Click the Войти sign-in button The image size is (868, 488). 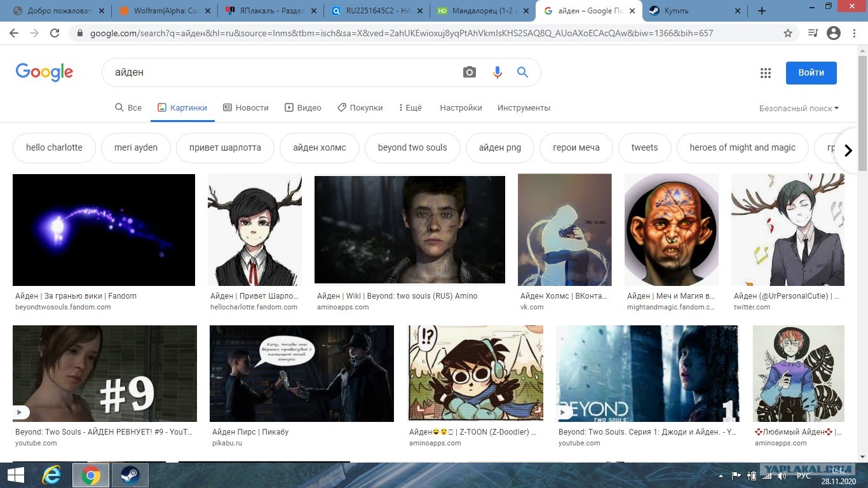pyautogui.click(x=811, y=72)
